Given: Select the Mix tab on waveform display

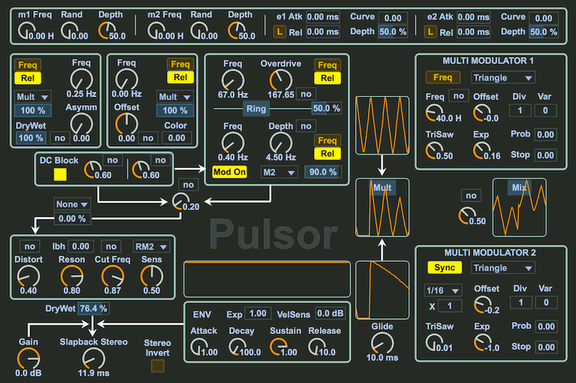Looking at the screenshot, I should click(519, 188).
